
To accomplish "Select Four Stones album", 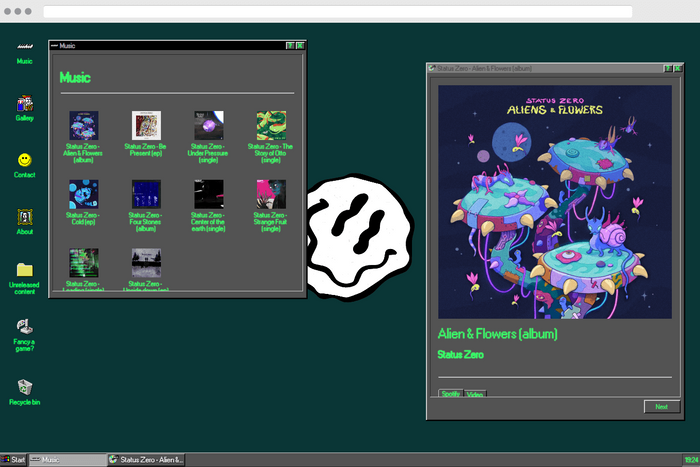I will [146, 194].
